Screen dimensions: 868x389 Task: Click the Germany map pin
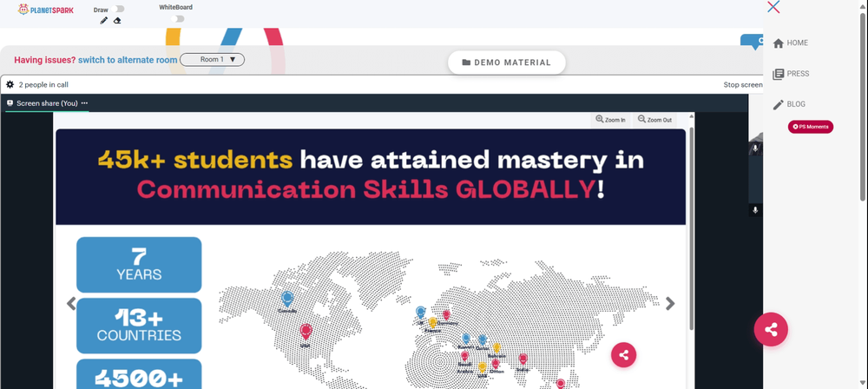(446, 315)
